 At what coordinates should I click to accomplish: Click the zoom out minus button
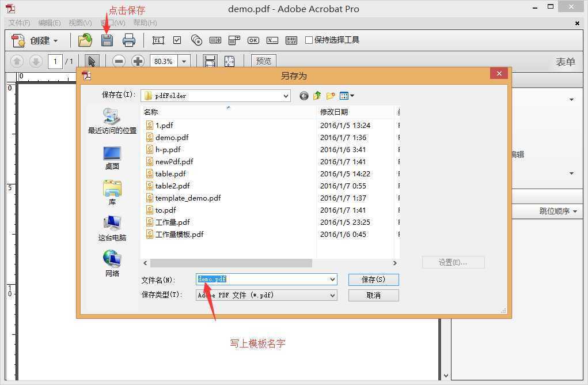click(x=119, y=61)
